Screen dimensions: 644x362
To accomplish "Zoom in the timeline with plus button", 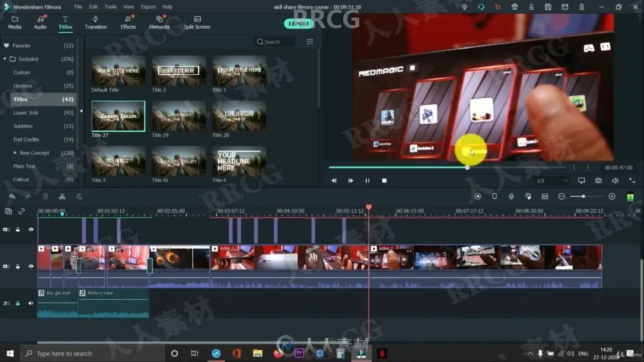I will point(612,197).
